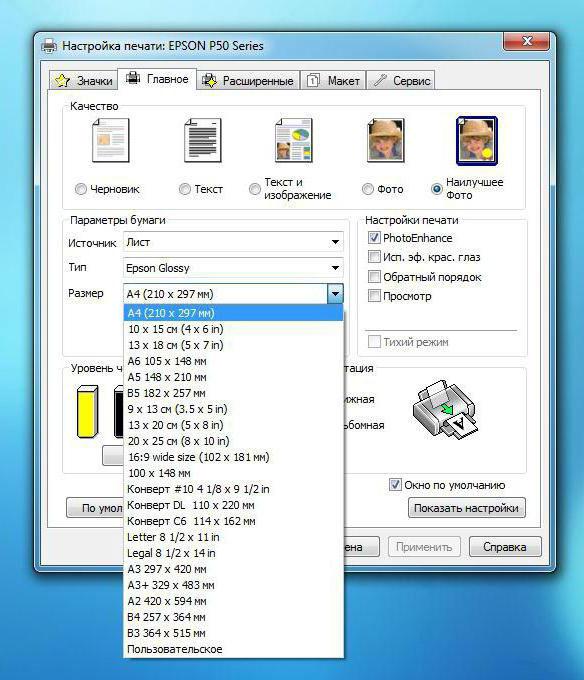Screen dimensions: 584x680
Task: Click the Справка button
Action: (x=505, y=547)
